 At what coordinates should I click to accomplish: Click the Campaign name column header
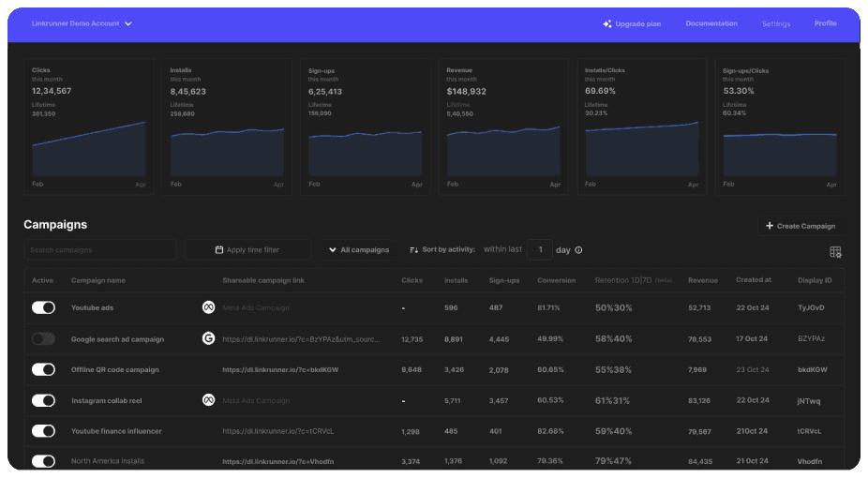tap(98, 280)
